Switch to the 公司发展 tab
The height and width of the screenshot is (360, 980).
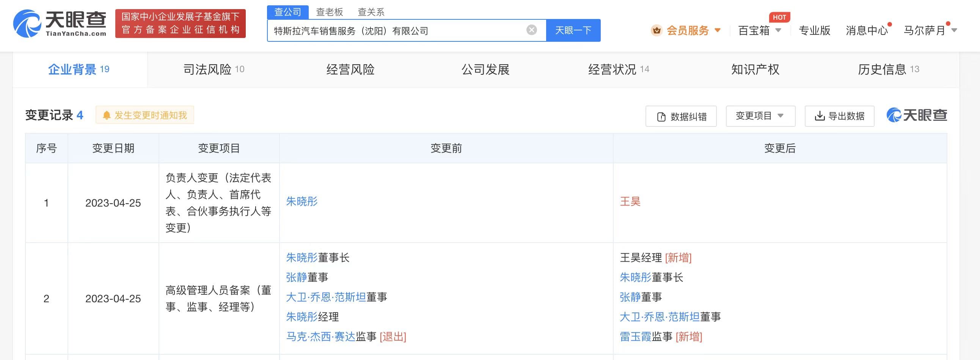pos(485,69)
